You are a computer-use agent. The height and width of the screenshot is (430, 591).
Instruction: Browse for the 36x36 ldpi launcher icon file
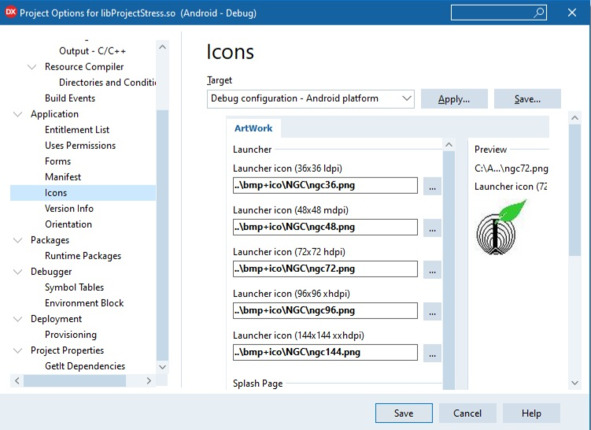coord(432,186)
